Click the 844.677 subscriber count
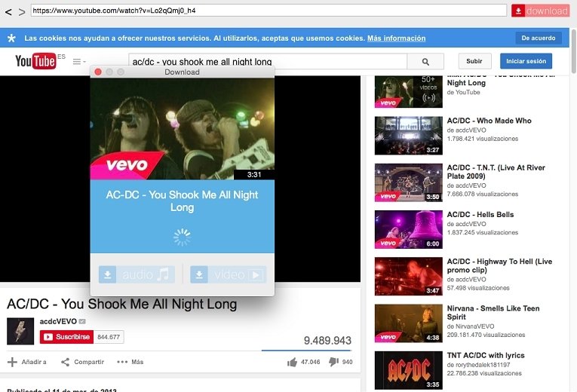Screen dimensions: 577x392 (109, 337)
